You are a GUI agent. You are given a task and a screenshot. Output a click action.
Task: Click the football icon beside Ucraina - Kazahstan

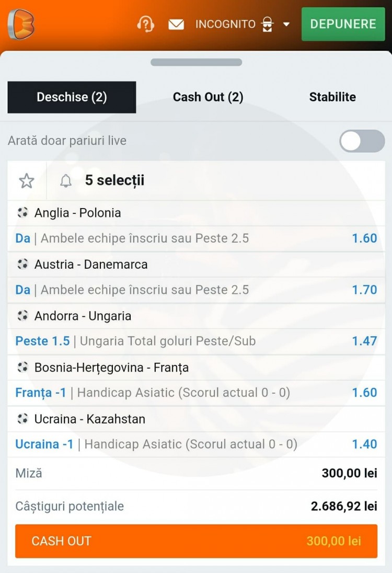22,419
